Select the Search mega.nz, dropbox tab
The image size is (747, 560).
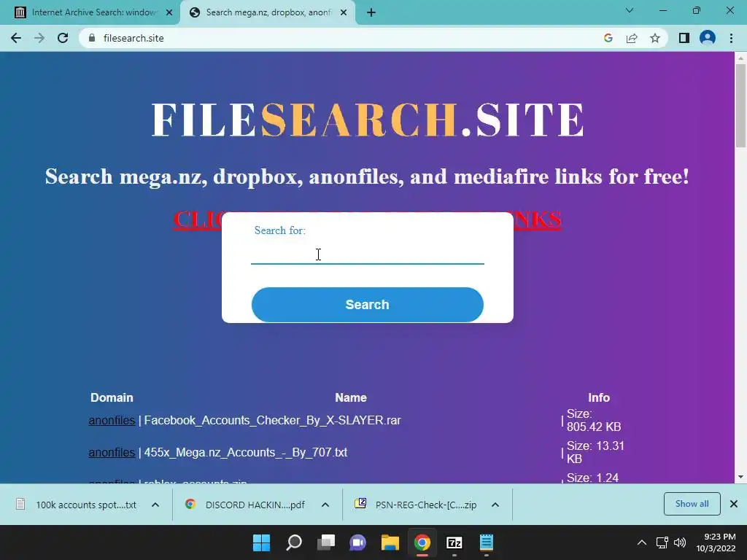(x=268, y=12)
